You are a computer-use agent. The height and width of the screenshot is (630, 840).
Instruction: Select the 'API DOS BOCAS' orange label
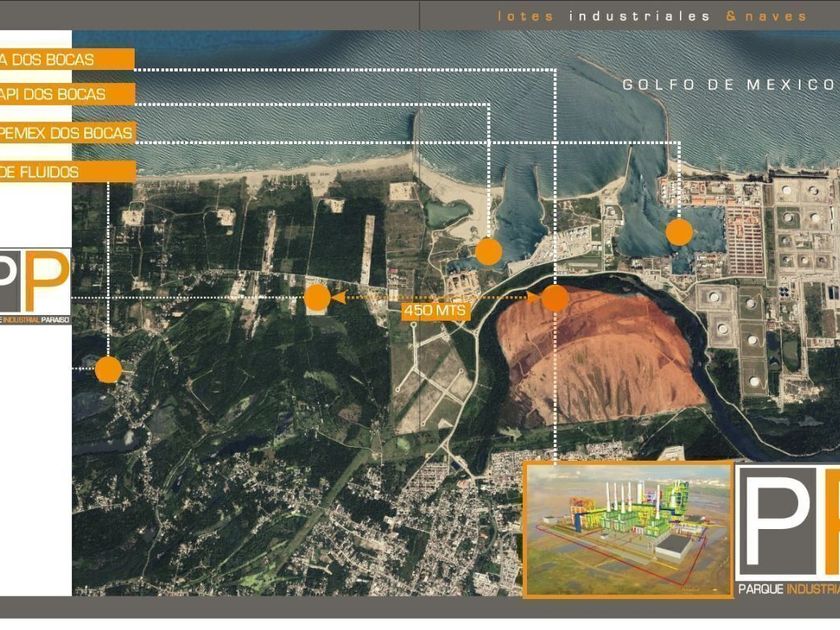tap(66, 94)
